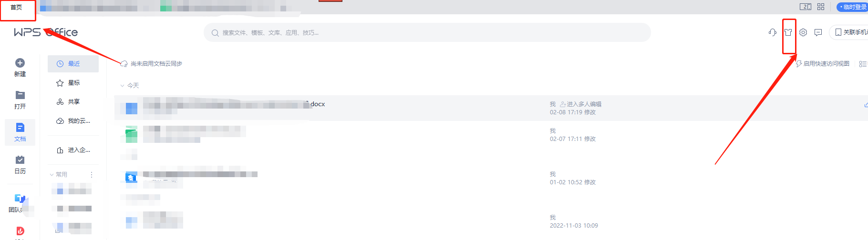Enable 启用快速访问视图
This screenshot has width=868, height=240.
(x=823, y=64)
